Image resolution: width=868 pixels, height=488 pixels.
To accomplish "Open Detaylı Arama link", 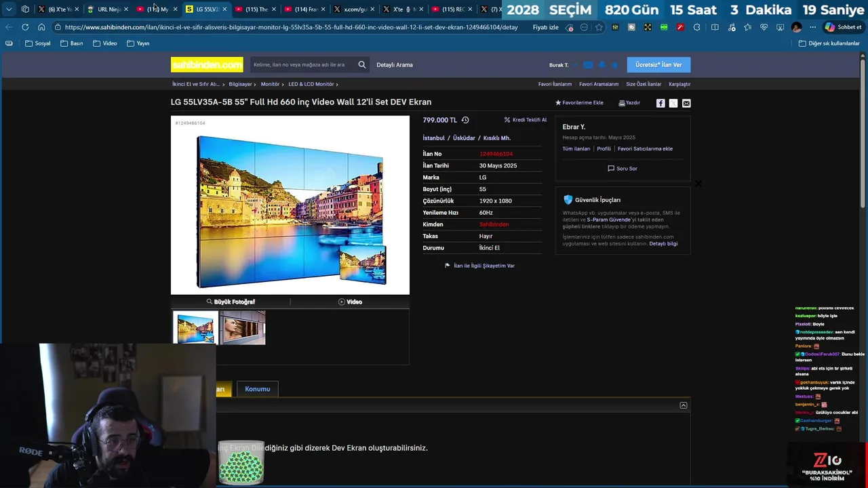I will (x=395, y=65).
